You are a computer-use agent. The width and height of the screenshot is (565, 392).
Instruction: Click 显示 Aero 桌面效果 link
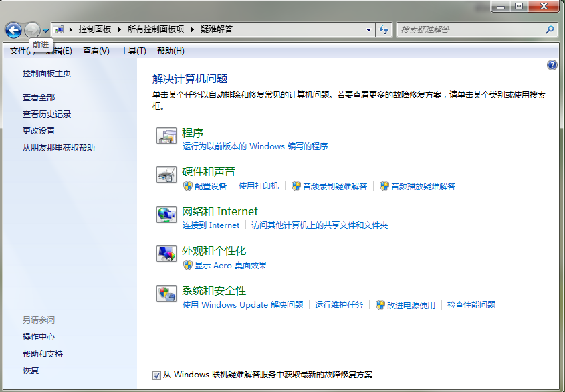pos(231,266)
